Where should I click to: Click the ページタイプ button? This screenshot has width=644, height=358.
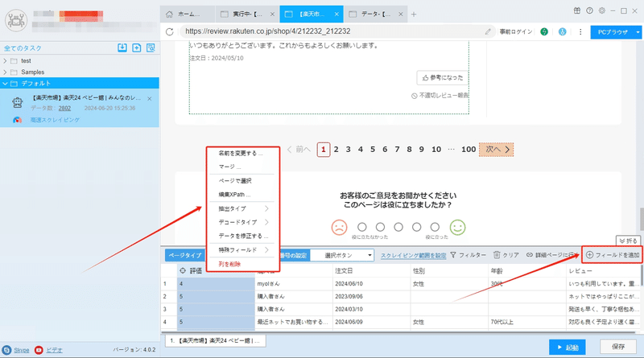point(185,255)
